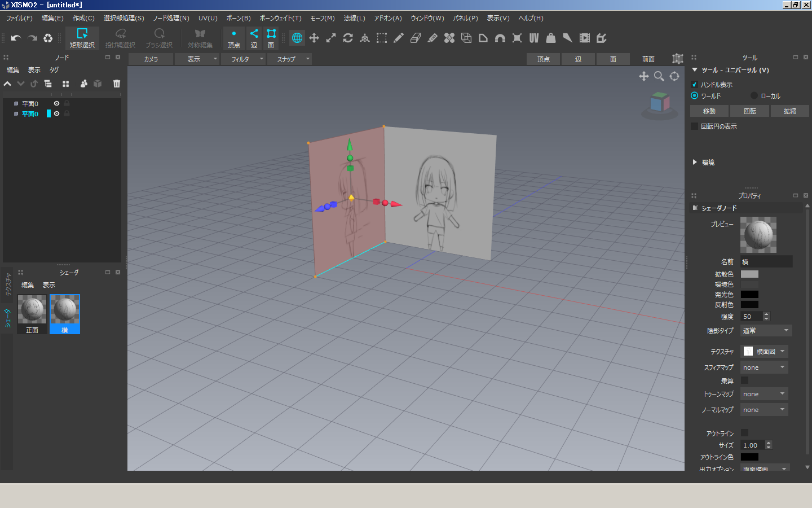The height and width of the screenshot is (508, 812).
Task: Open the ボーン(B) menu
Action: click(x=239, y=18)
